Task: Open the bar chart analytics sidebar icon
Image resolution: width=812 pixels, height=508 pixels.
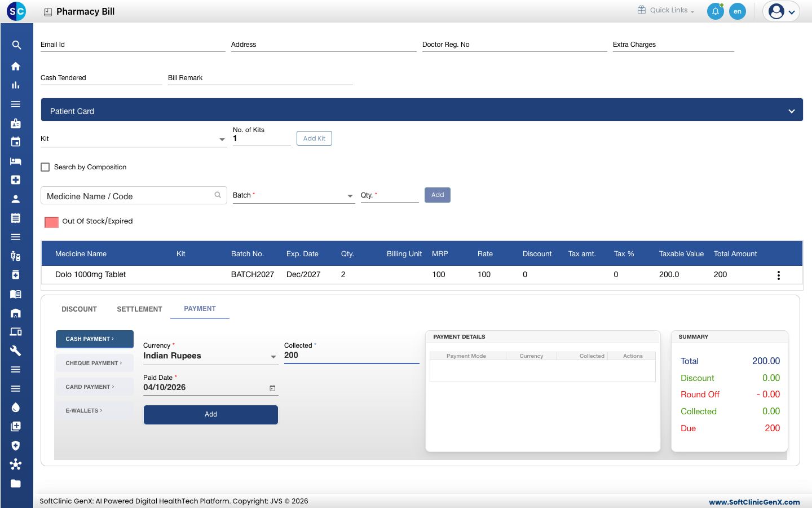Action: [x=16, y=85]
